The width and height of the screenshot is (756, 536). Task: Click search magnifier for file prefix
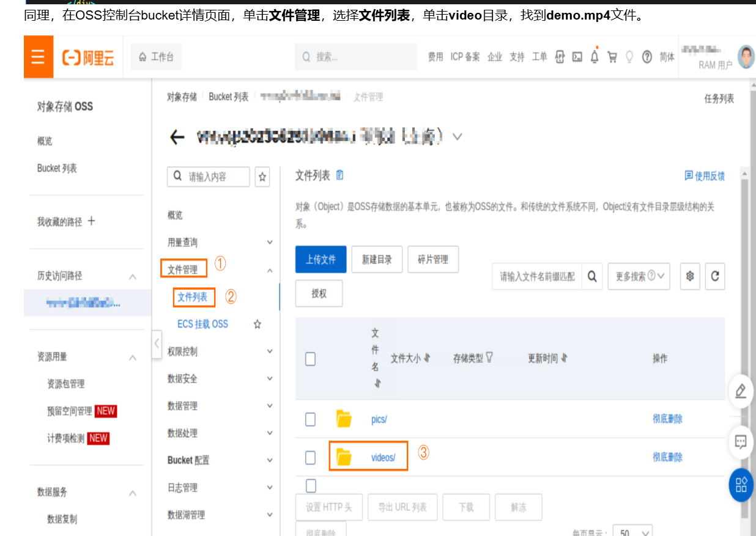(x=592, y=276)
